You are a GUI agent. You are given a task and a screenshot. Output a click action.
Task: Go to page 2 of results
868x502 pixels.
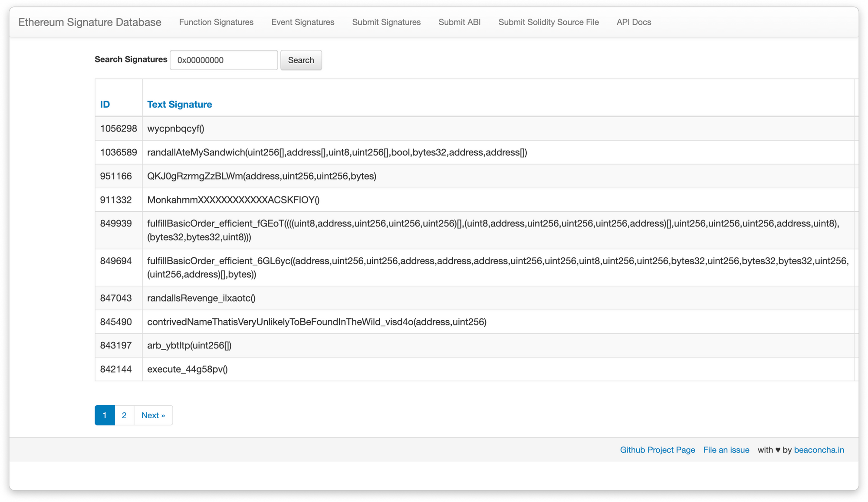(124, 415)
